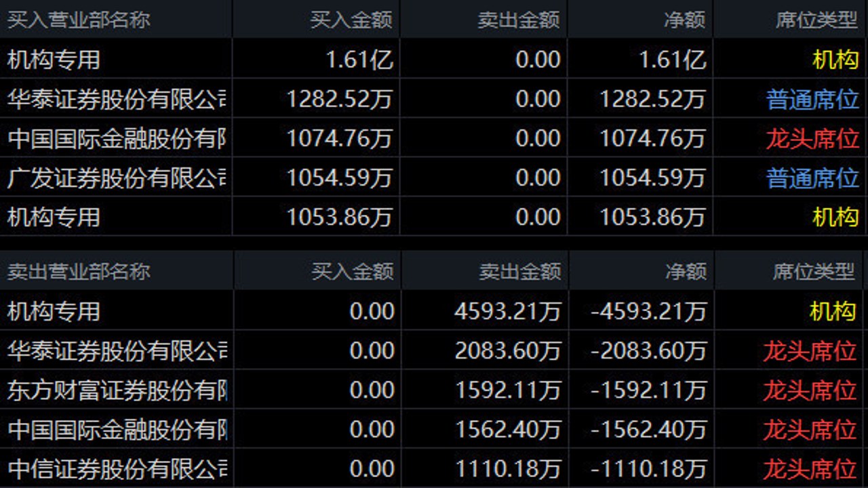Click the -1562.40万 net amount cell
Viewport: 868px width, 488px height.
click(649, 429)
